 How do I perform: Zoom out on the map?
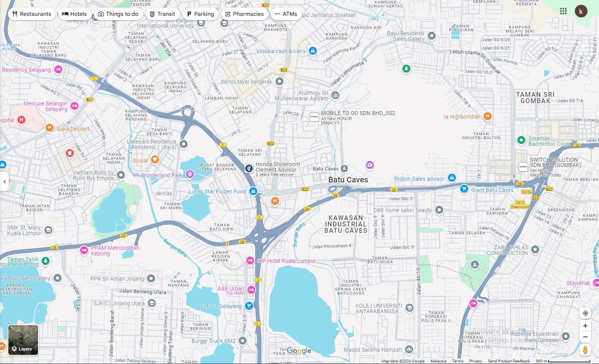click(x=585, y=337)
